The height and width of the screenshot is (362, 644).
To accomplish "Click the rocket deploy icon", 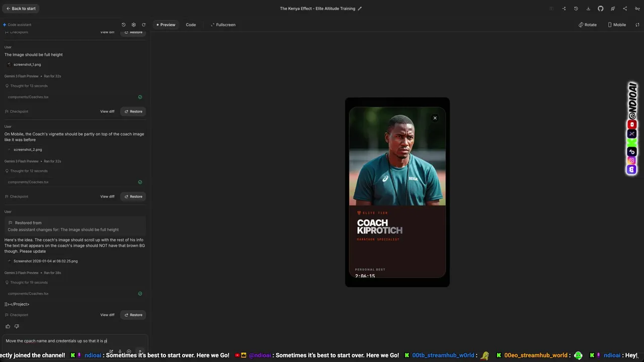I will (x=613, y=9).
